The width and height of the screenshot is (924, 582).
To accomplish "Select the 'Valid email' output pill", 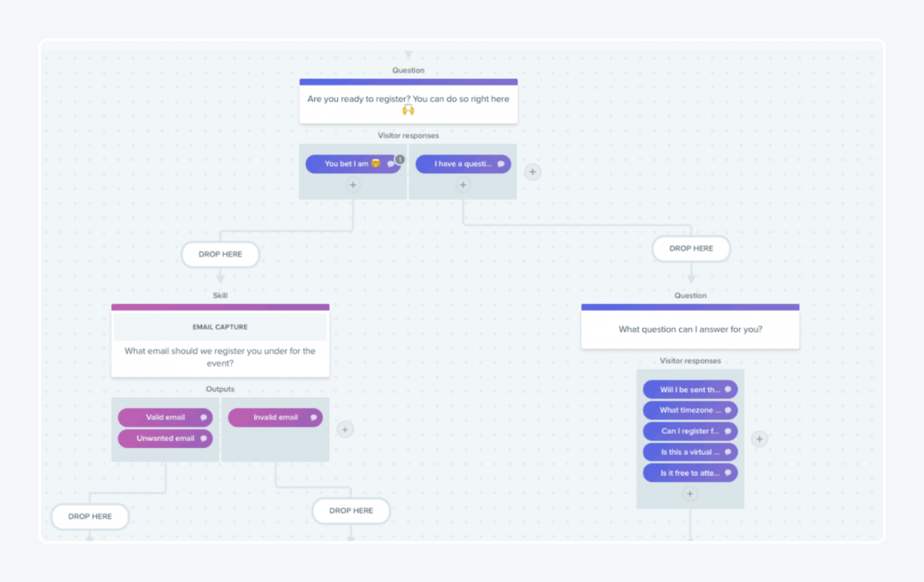I will 165,417.
